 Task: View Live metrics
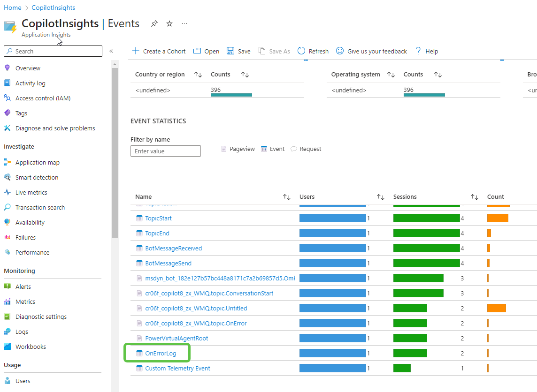31,192
